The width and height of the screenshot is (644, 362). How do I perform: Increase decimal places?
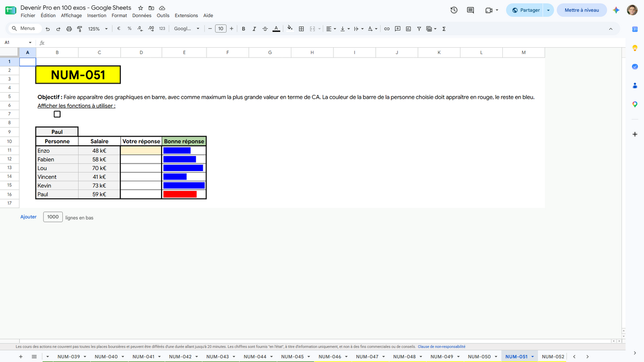tap(151, 29)
